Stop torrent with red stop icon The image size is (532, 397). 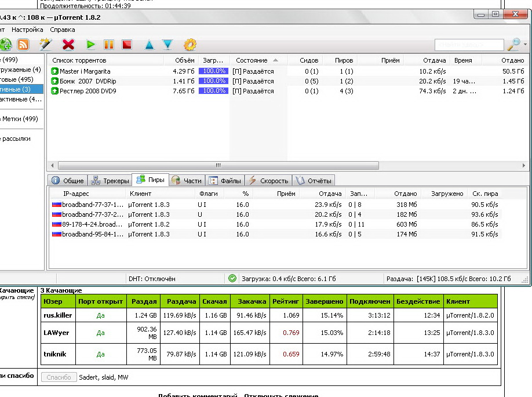(x=127, y=45)
